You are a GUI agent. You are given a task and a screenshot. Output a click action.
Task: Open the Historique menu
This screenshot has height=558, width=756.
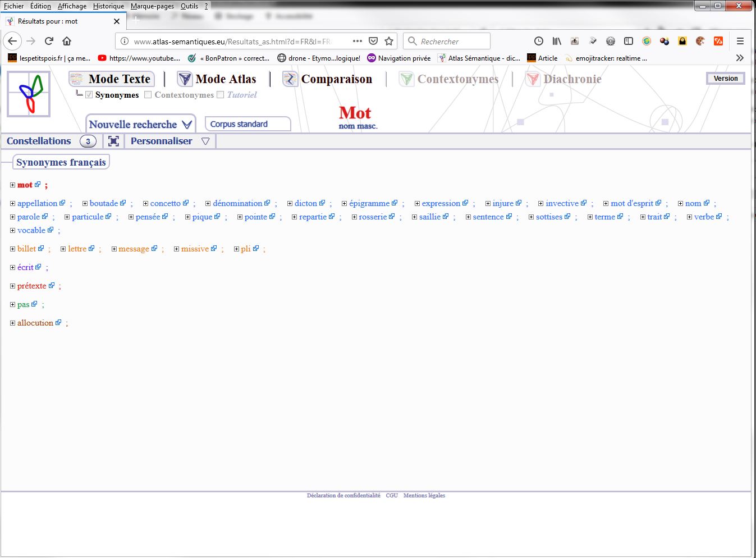[108, 6]
